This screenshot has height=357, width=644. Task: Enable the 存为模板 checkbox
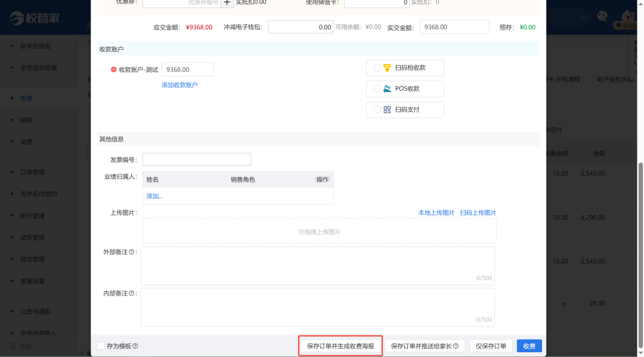click(x=100, y=345)
